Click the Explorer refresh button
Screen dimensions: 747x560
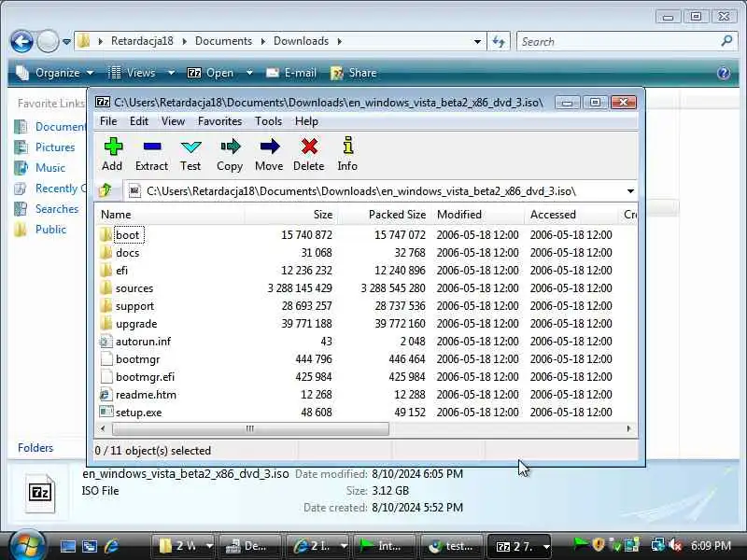499,41
